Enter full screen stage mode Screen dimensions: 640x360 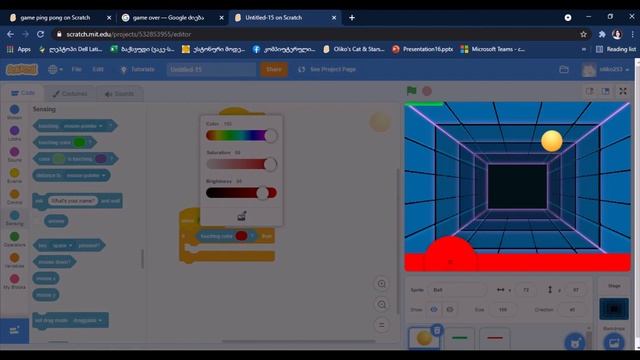623,91
